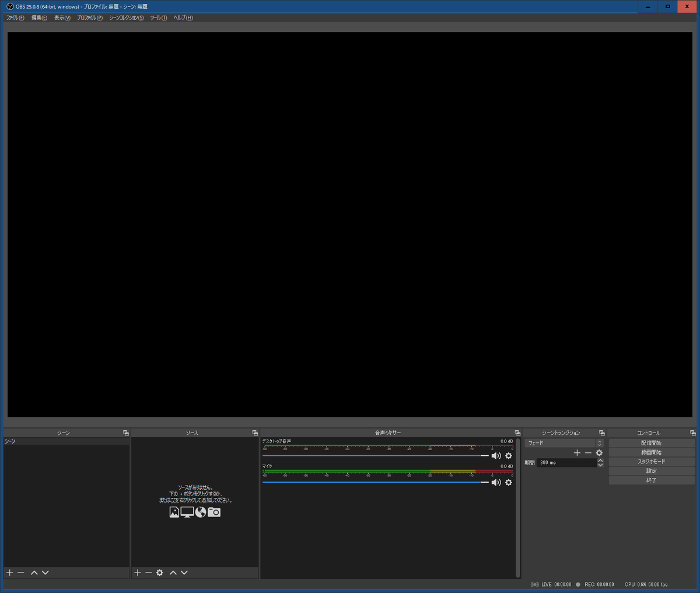This screenshot has width=700, height=593.
Task: Undock the シーントランジション panel
Action: 601,433
